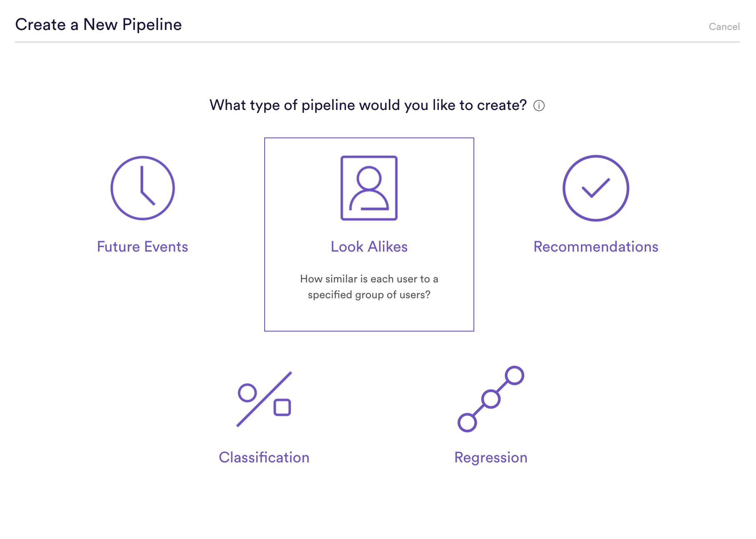The image size is (756, 539).
Task: Select the clock icon for Future Events
Action: pos(142,188)
